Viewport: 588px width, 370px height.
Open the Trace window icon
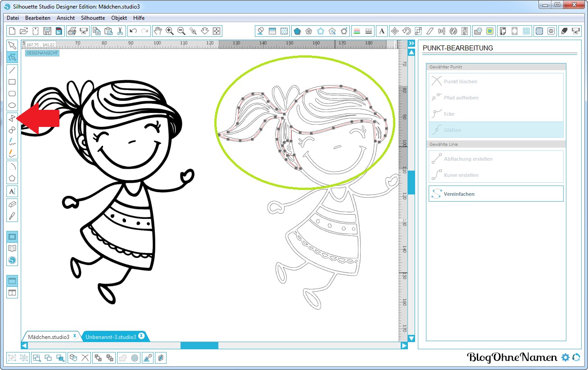[490, 31]
